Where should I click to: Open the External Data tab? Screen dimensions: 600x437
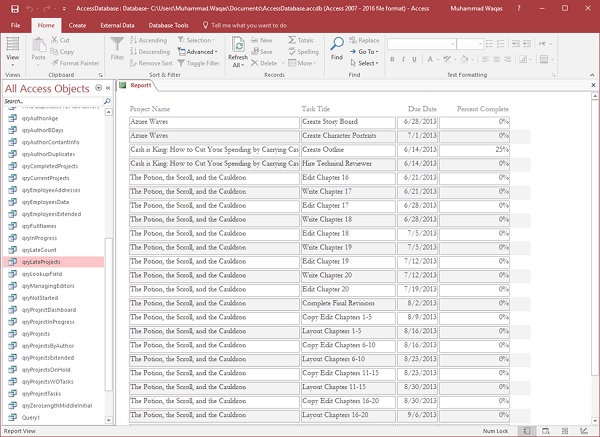click(x=117, y=23)
